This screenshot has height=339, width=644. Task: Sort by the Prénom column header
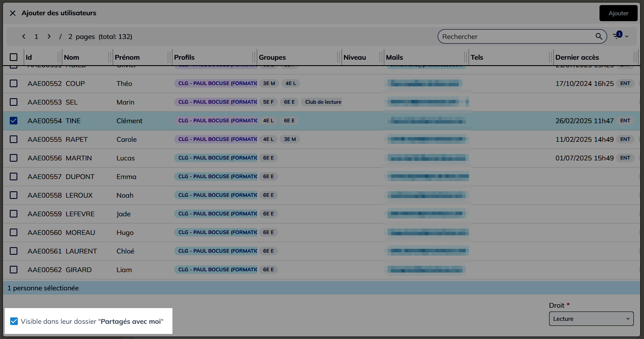pyautogui.click(x=127, y=57)
